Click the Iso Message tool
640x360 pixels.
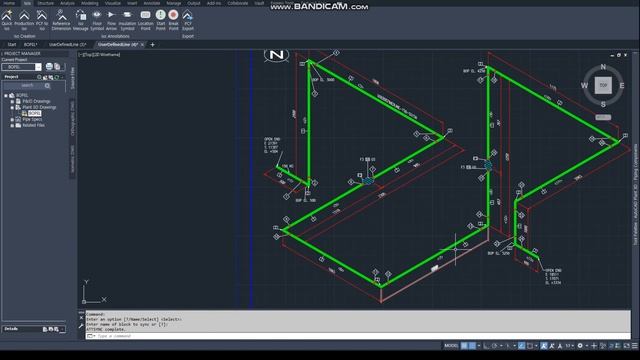pyautogui.click(x=80, y=20)
